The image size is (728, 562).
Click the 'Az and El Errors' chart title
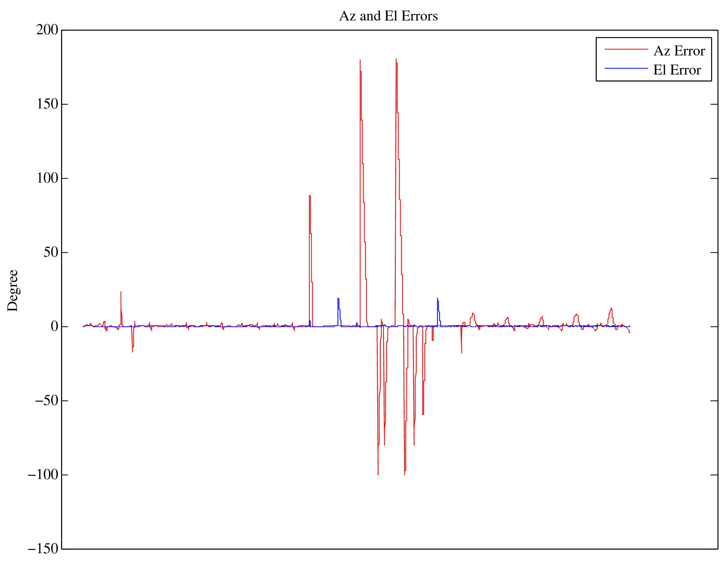click(388, 16)
